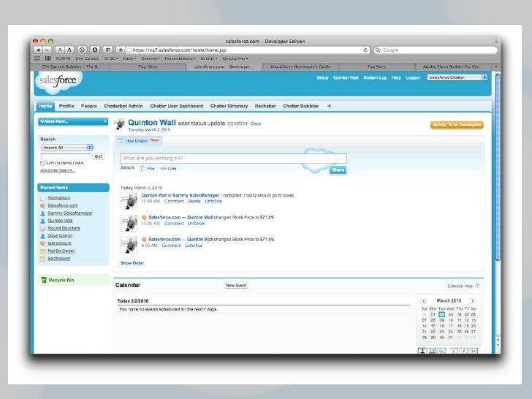Switch to the Profile tab
The width and height of the screenshot is (532, 399).
pyautogui.click(x=66, y=106)
